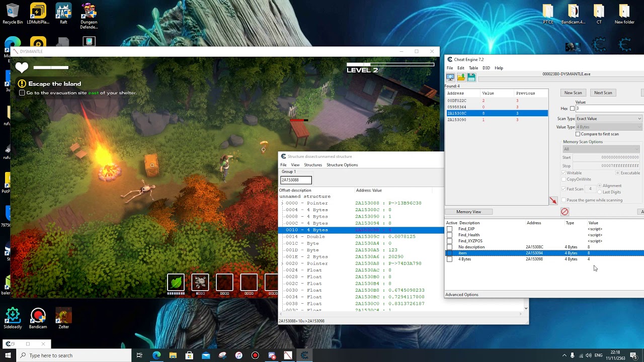Viewport: 644px width, 362px height.
Task: Open the Scan Type dropdown
Action: 609,119
